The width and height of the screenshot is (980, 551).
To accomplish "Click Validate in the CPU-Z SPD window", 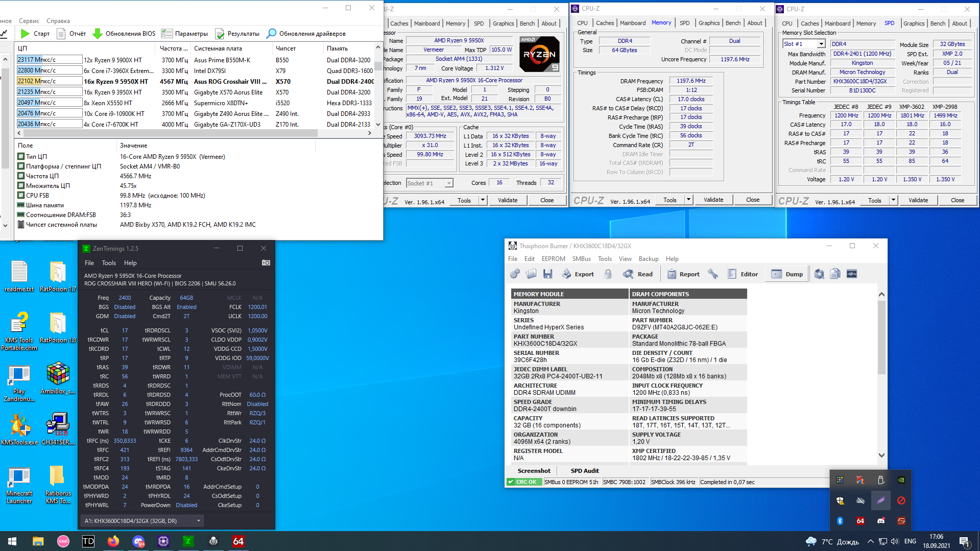I will [918, 200].
